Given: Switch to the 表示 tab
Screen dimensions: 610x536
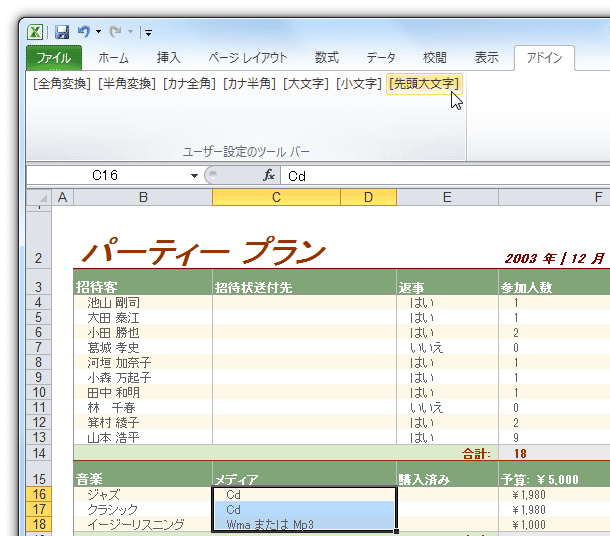Looking at the screenshot, I should pos(486,58).
